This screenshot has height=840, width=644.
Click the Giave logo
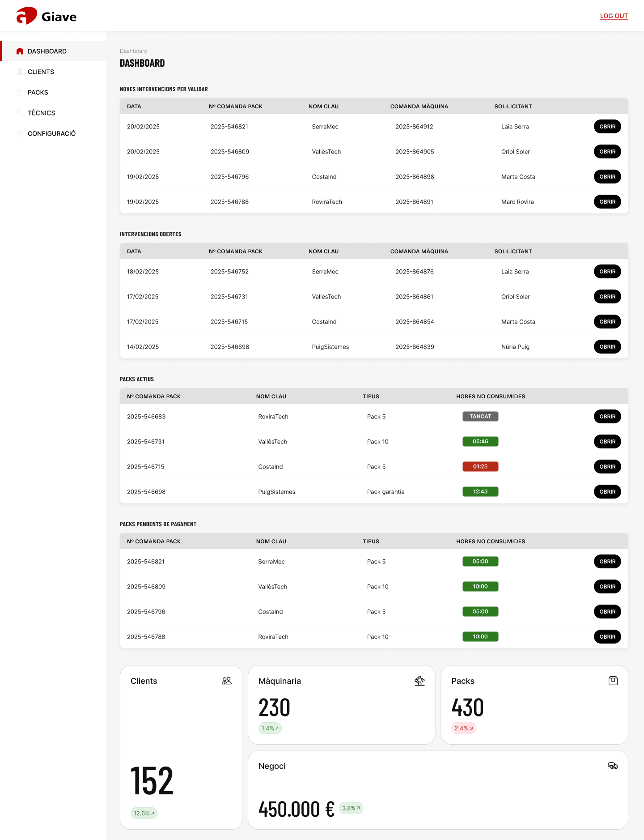(47, 16)
